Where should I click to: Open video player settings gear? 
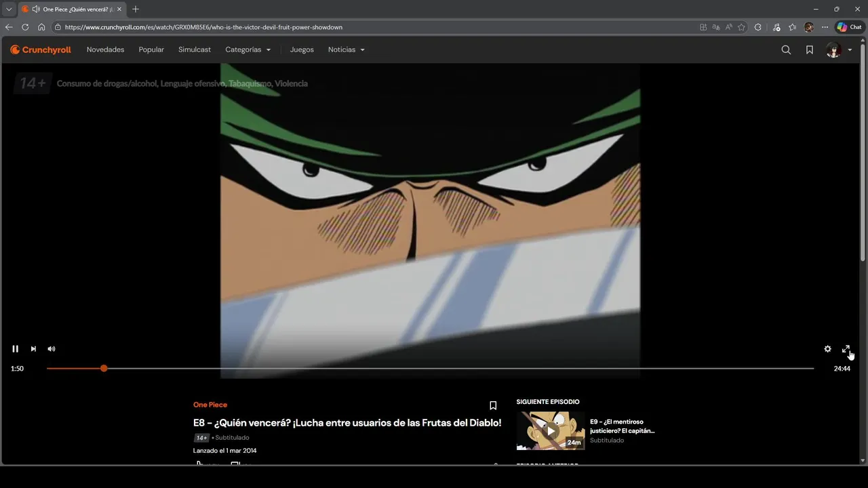click(827, 349)
